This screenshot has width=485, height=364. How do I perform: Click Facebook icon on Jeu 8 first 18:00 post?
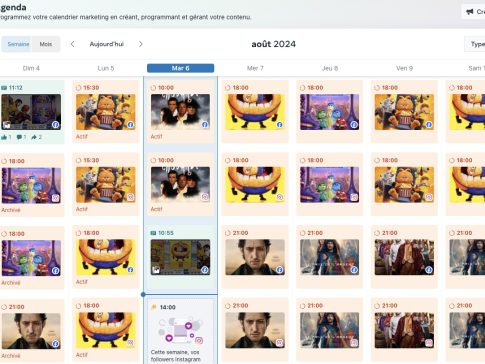(x=354, y=125)
